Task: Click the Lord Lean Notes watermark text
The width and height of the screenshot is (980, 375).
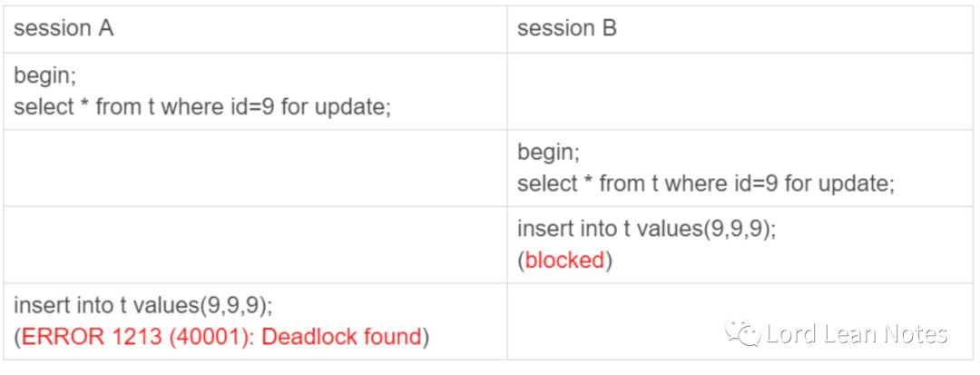Action: [857, 335]
